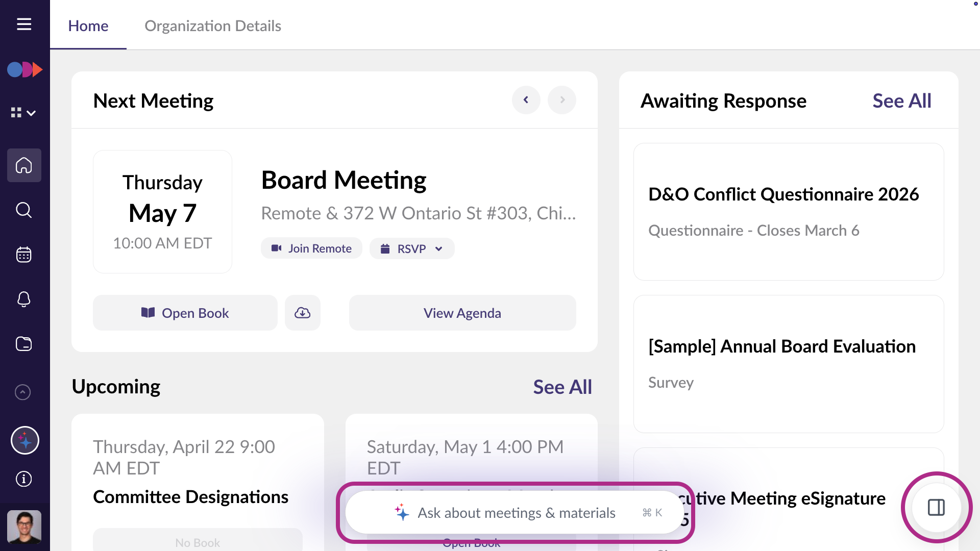Collapse sidebar using the circled chevron
The height and width of the screenshot is (551, 980).
pyautogui.click(x=23, y=392)
